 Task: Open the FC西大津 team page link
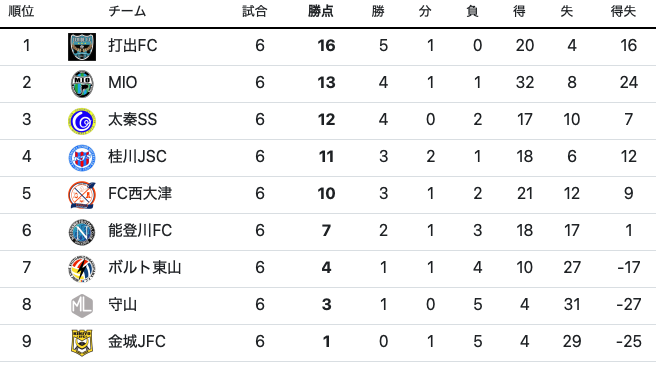tap(140, 193)
